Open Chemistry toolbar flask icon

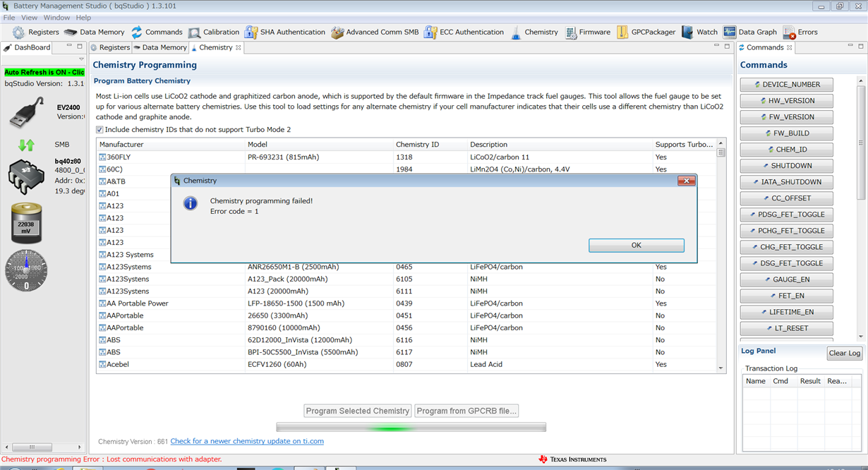click(534, 32)
